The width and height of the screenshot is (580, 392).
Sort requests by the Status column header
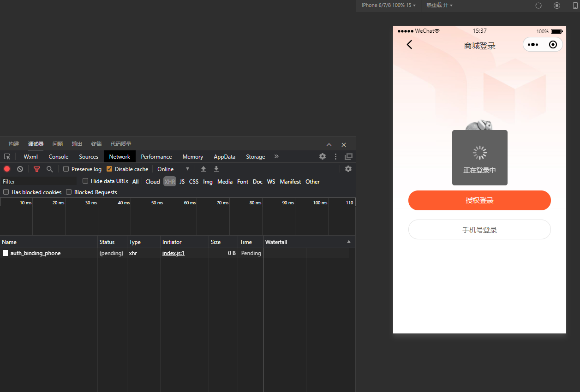(x=112, y=242)
